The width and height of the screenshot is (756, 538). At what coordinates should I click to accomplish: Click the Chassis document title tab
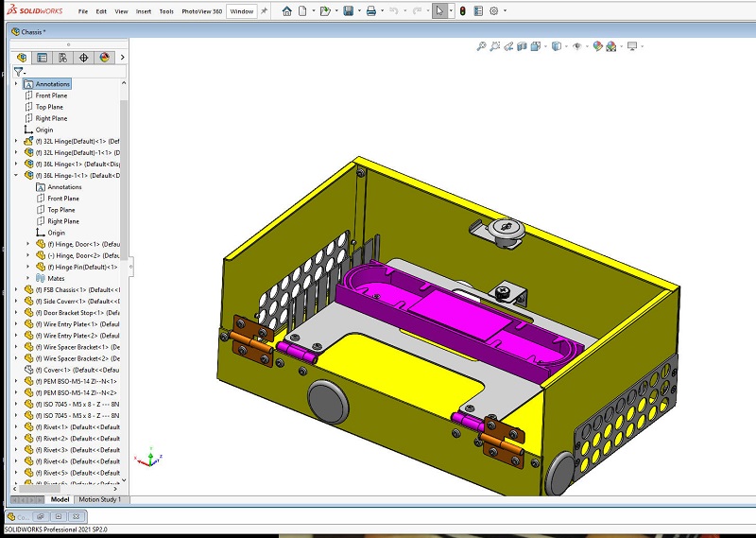tap(28, 32)
